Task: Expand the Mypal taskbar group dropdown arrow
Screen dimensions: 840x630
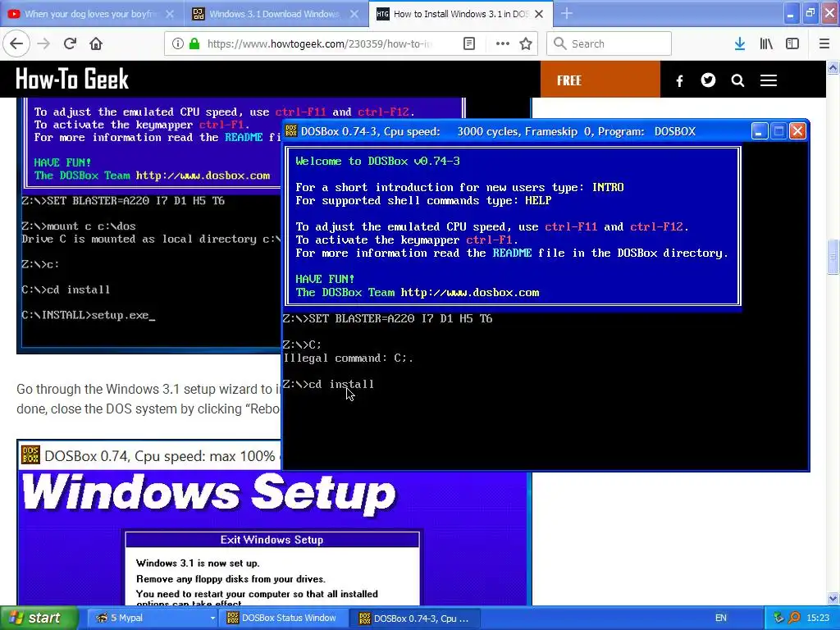Action: click(212, 619)
